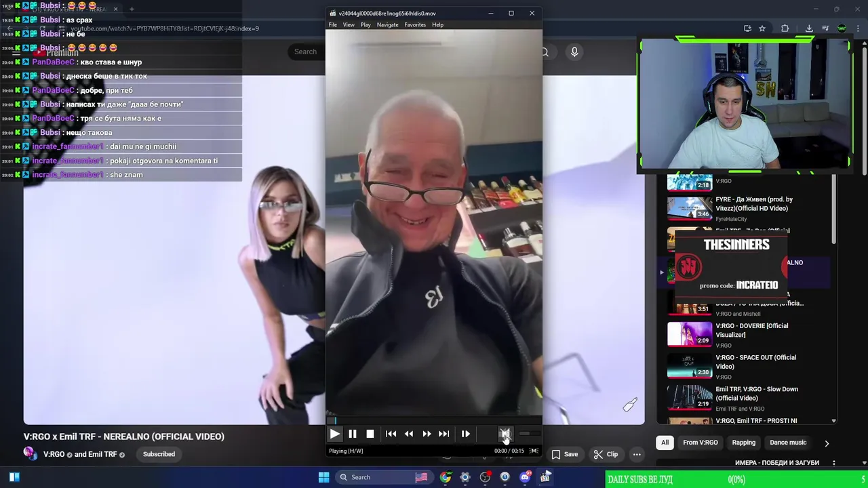Click the DOVERIE video thumbnail
Viewport: 868px width, 488px height.
tap(690, 334)
